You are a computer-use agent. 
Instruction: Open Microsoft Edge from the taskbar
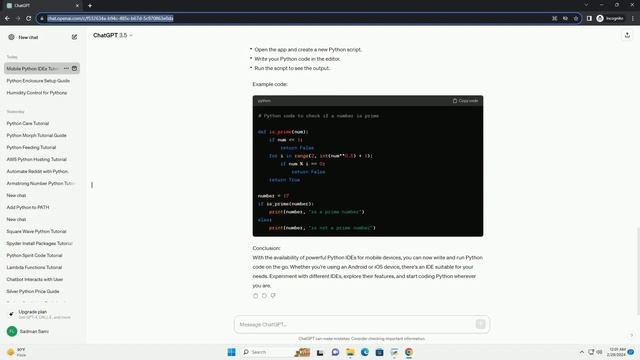coord(364,352)
